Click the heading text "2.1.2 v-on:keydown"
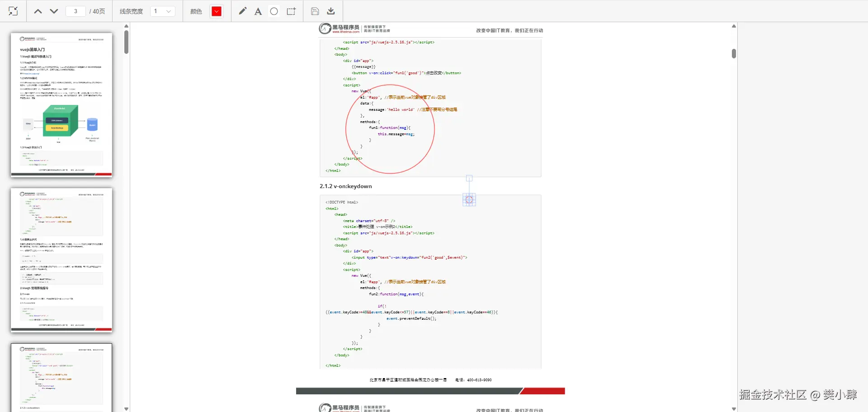The width and height of the screenshot is (868, 412). [346, 186]
